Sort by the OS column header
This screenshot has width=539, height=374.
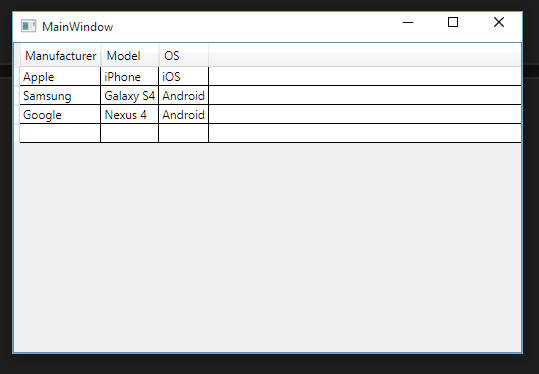pyautogui.click(x=184, y=55)
